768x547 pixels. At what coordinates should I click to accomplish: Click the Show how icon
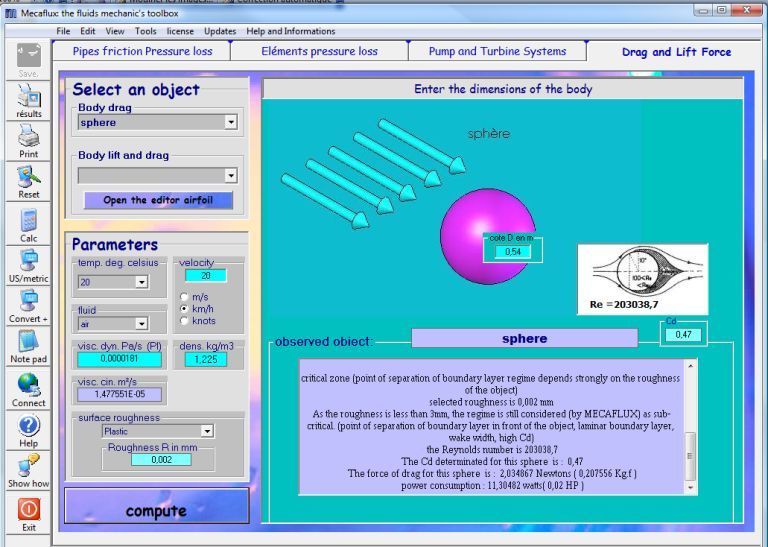[29, 466]
